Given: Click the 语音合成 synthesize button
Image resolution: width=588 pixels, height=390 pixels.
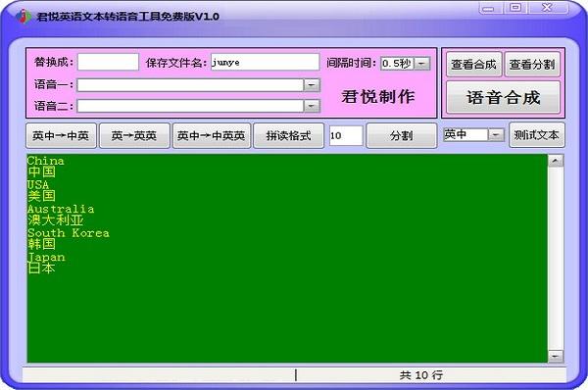Looking at the screenshot, I should pyautogui.click(x=503, y=98).
